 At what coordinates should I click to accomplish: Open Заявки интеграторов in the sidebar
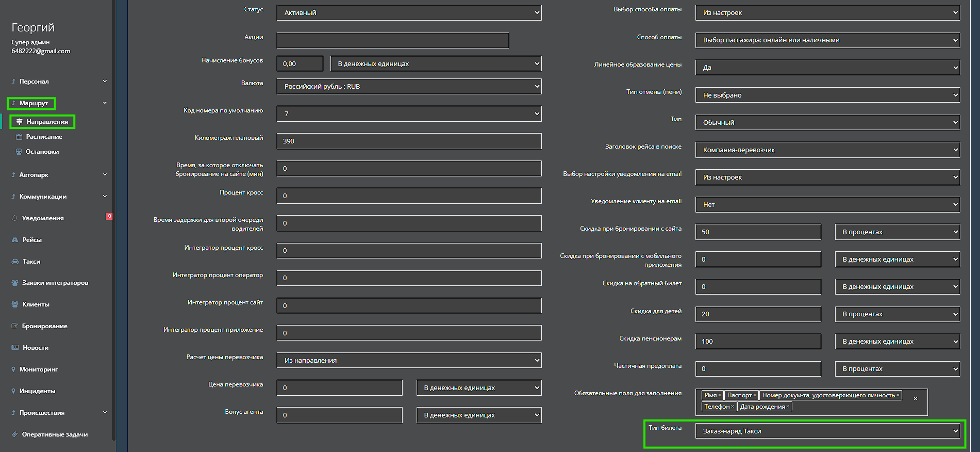tap(55, 283)
